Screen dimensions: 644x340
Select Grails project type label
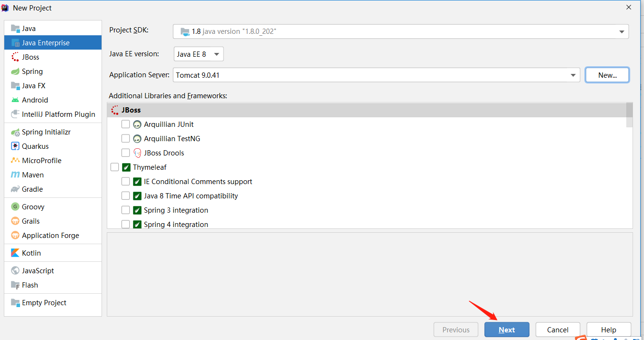(31, 221)
